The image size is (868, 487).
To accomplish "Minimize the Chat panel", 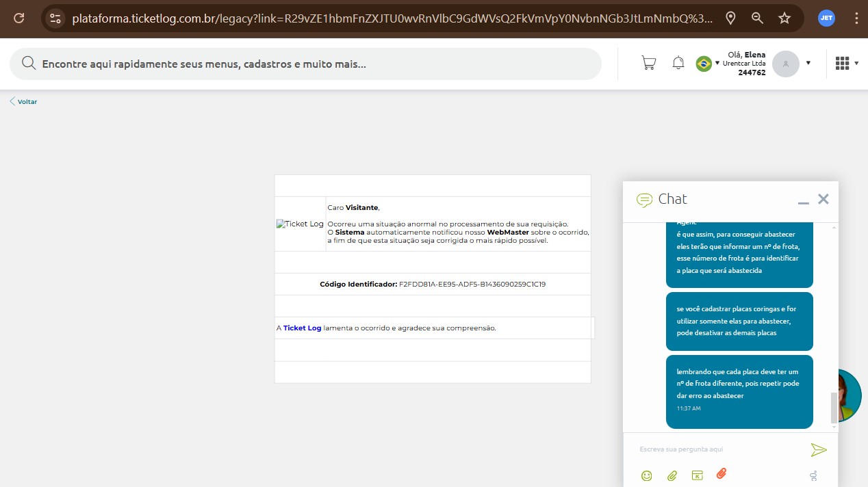I will point(803,200).
